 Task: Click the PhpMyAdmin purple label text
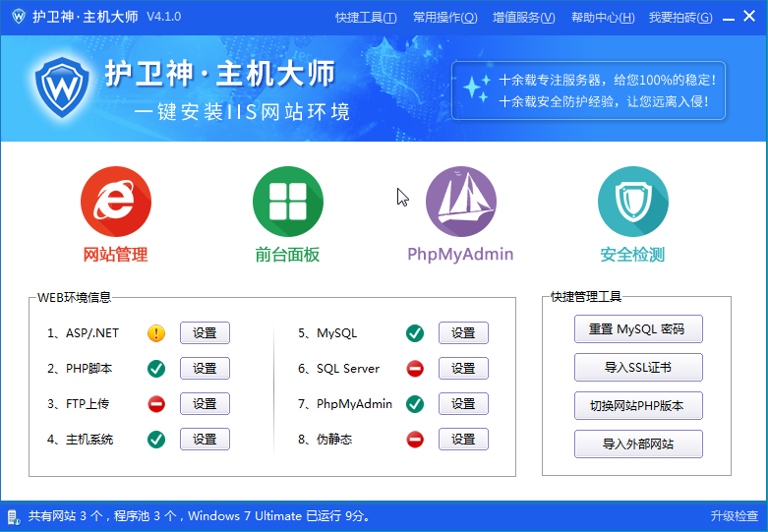pos(460,255)
